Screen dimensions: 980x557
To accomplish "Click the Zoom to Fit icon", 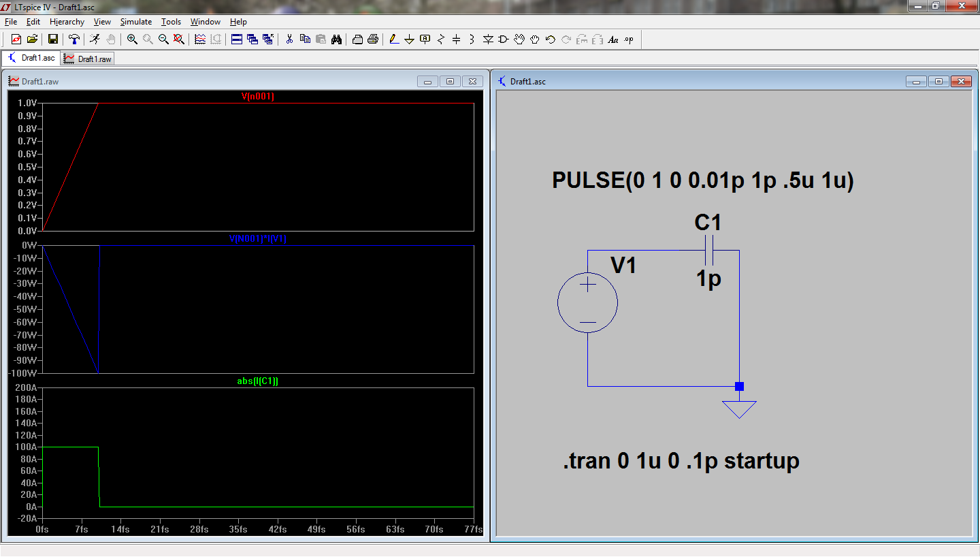I will 179,39.
